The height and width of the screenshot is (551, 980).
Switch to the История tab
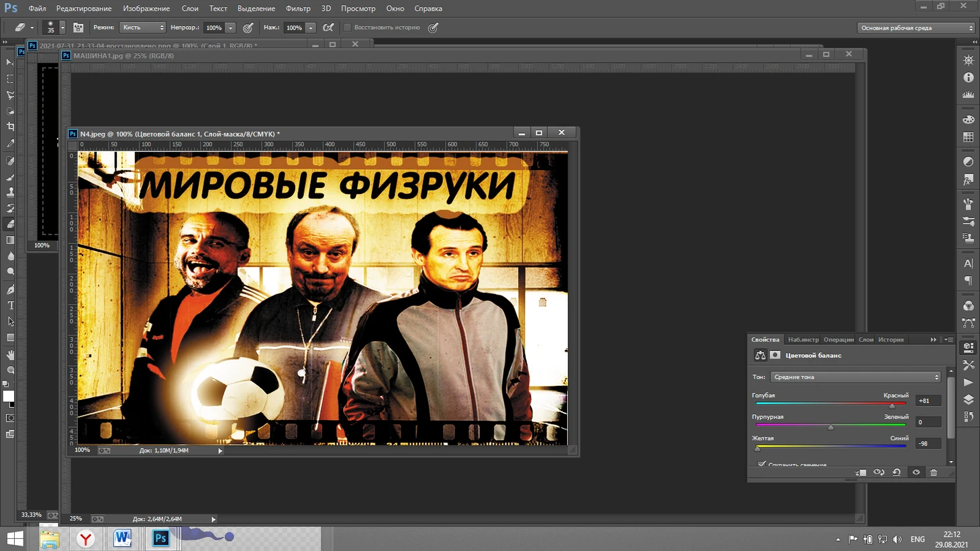click(891, 340)
